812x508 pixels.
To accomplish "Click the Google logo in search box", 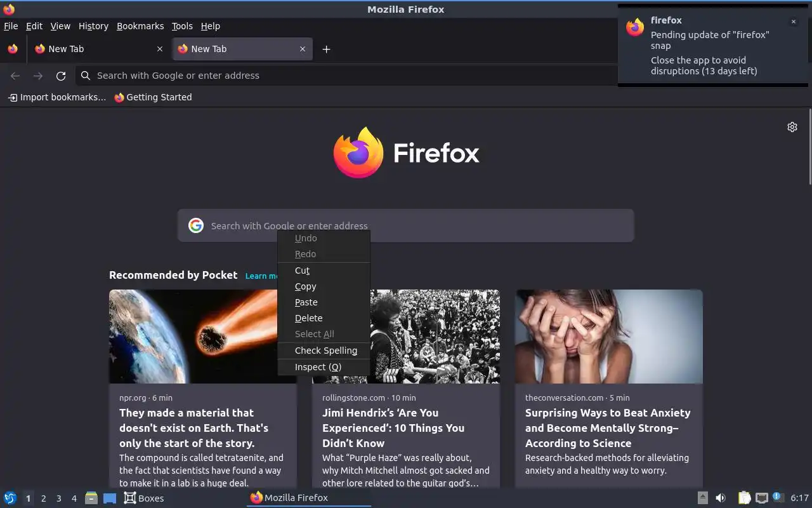I will pos(196,225).
